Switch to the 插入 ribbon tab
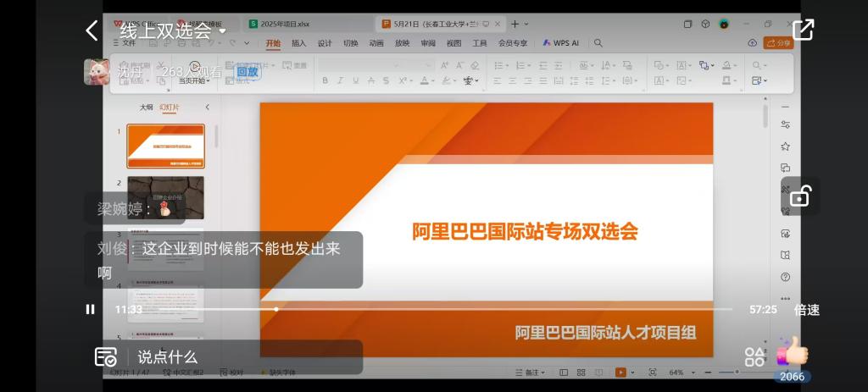This screenshot has width=868, height=392. tap(299, 43)
